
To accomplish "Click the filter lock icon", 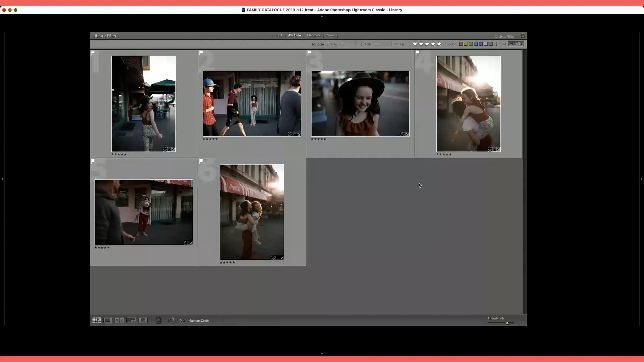I will tap(523, 36).
